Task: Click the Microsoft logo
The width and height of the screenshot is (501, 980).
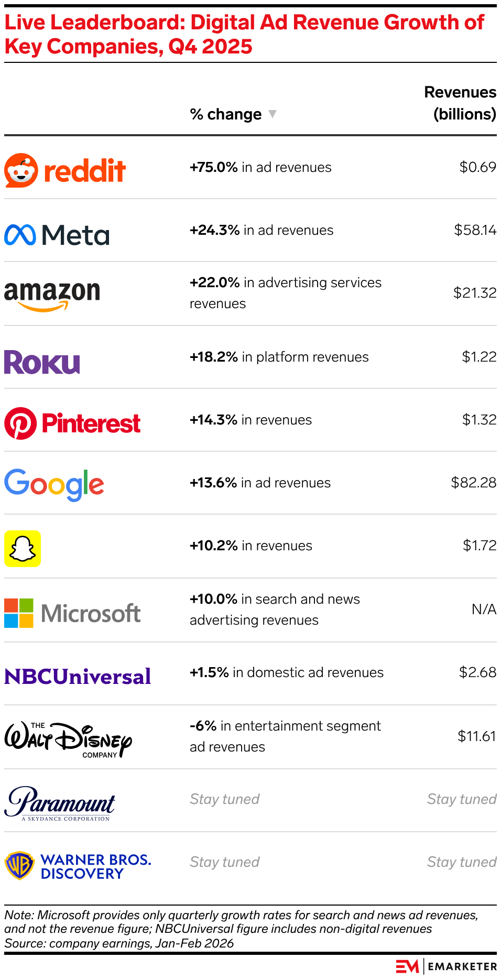Action: (72, 613)
